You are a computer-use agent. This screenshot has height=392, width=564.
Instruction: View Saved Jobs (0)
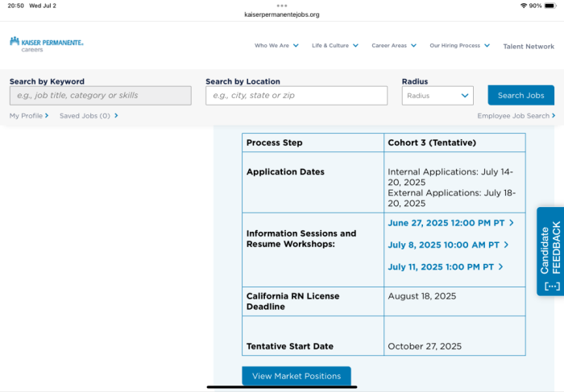coord(89,116)
